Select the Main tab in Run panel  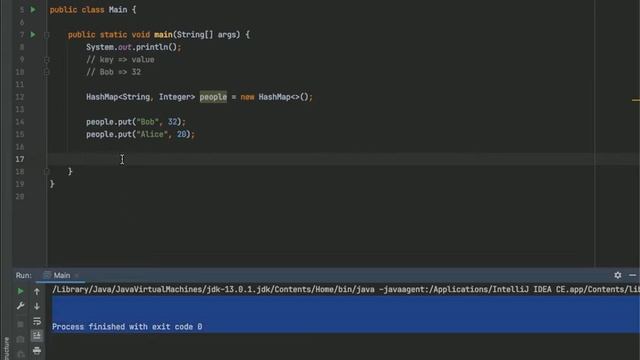click(x=62, y=276)
